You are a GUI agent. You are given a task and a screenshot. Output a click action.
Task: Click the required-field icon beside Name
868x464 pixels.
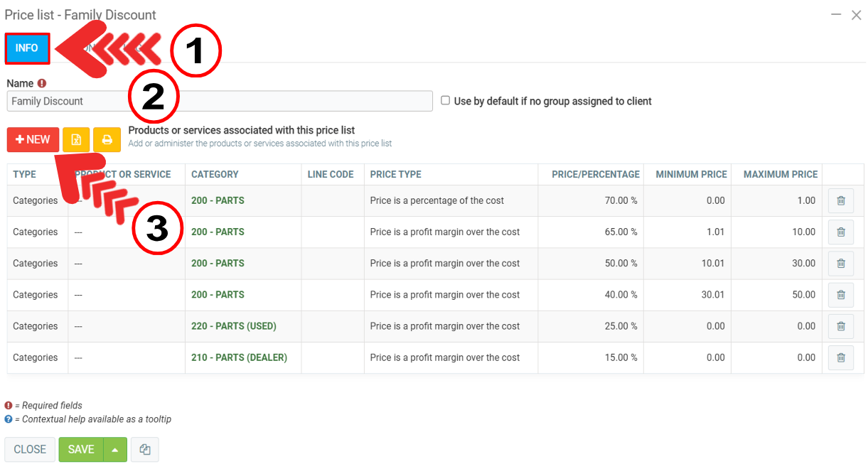coord(42,83)
